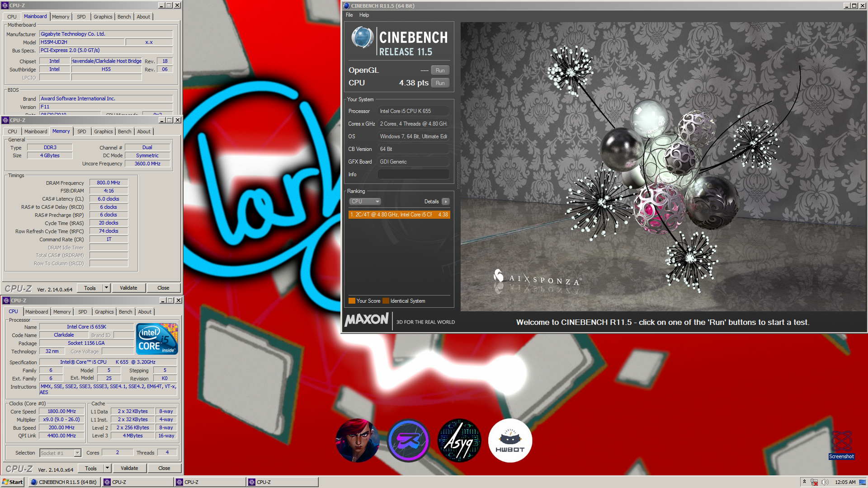The height and width of the screenshot is (488, 868).
Task: Switch to Graphics tab in top CPU-Z window
Action: tap(103, 17)
